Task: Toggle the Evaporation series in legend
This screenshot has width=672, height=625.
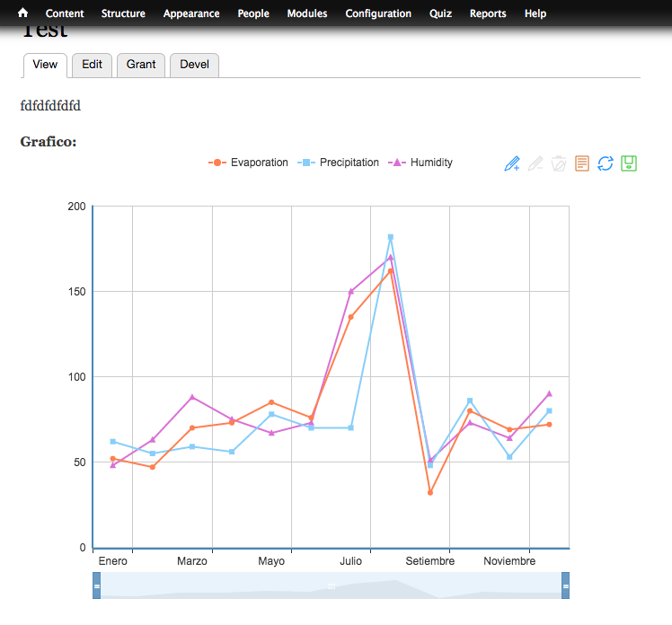Action: [249, 163]
